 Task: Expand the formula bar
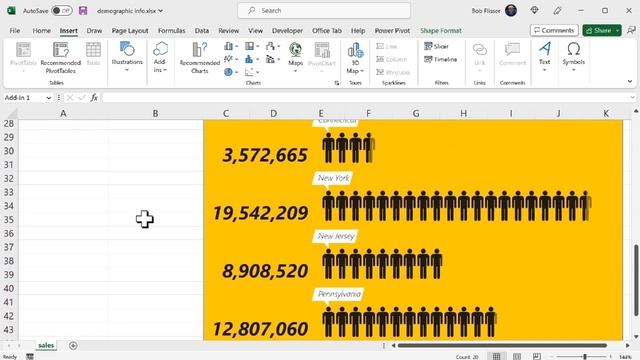click(632, 98)
